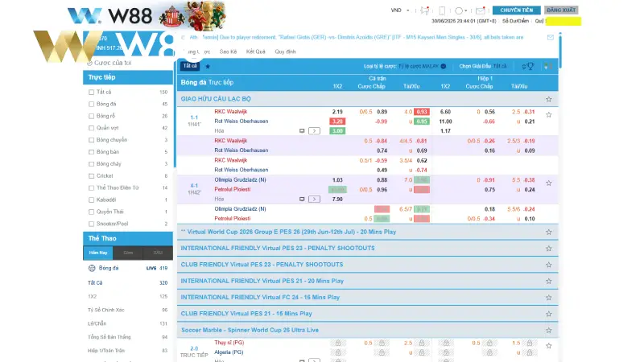Expand more markets arrow for Olimpia Grudziadz match

click(x=314, y=199)
